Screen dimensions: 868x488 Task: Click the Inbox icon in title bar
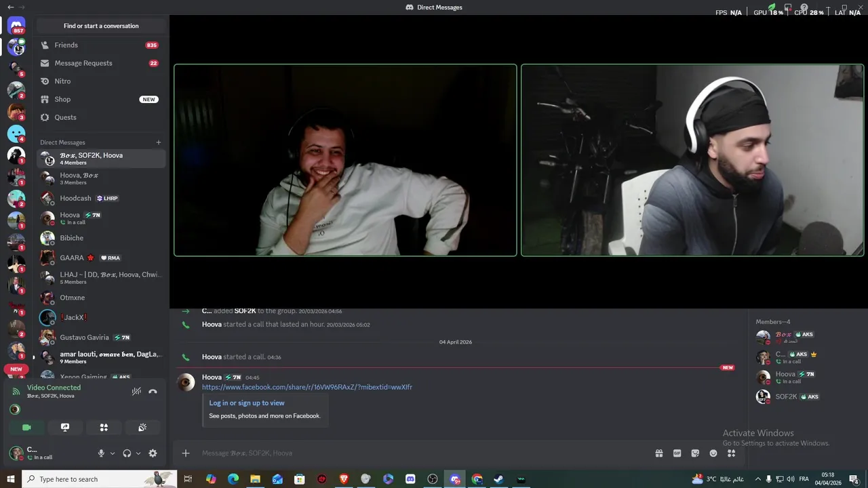(x=789, y=7)
